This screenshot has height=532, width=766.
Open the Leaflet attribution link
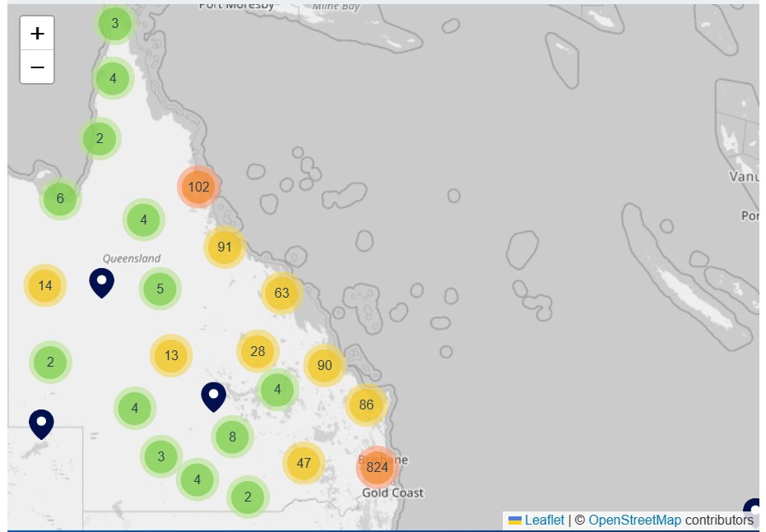coord(544,520)
